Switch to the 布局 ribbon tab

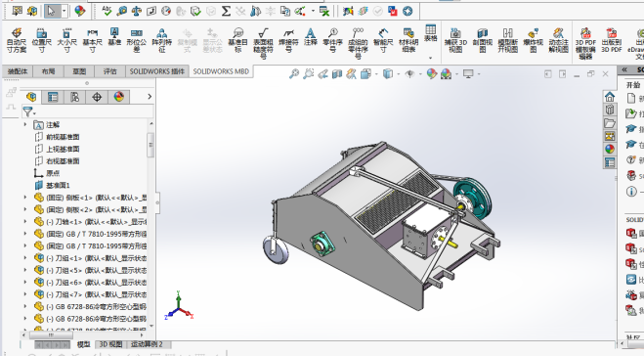pos(48,71)
